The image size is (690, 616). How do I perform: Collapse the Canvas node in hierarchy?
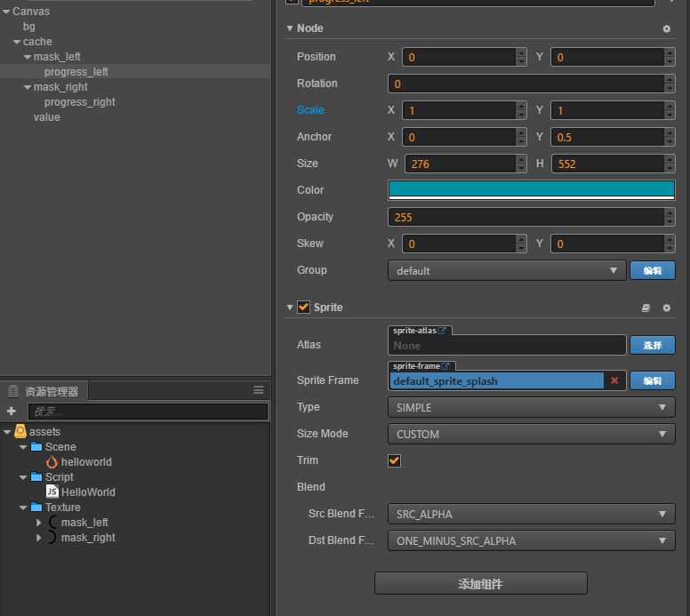tap(6, 12)
